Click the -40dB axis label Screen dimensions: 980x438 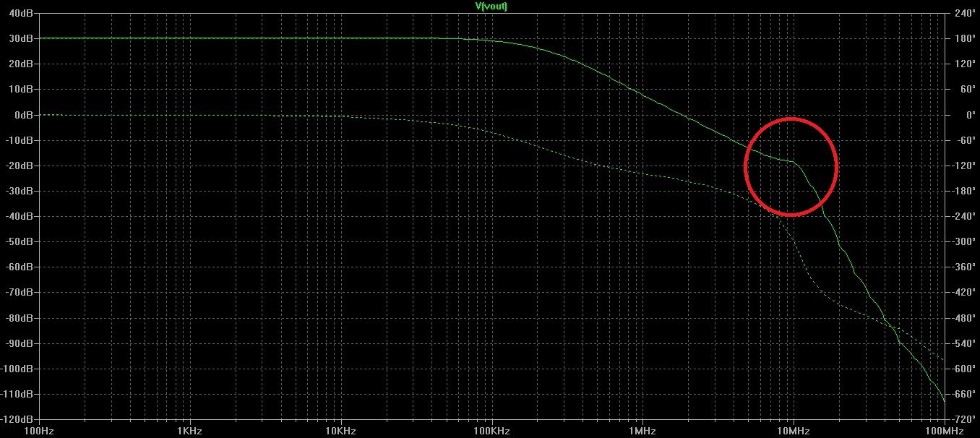(x=20, y=216)
